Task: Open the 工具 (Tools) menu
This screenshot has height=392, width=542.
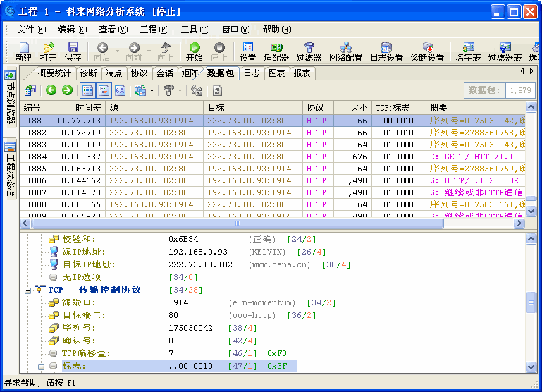Action: pos(195,30)
